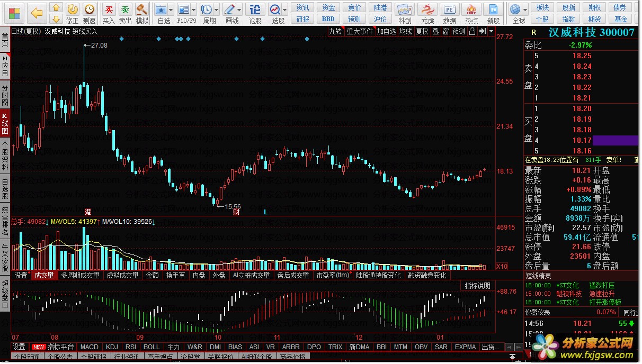Click the down arrow page button
The width and height of the screenshot is (642, 364).
click(56, 19)
